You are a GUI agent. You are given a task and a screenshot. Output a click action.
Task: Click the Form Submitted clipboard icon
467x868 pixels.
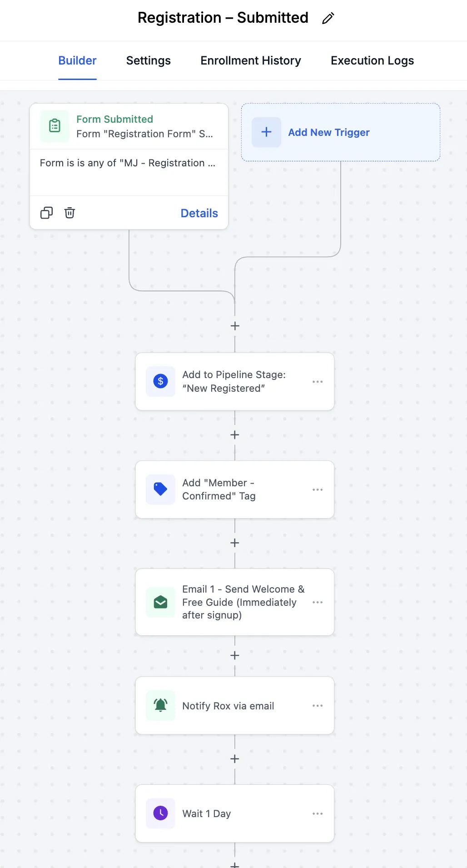55,126
